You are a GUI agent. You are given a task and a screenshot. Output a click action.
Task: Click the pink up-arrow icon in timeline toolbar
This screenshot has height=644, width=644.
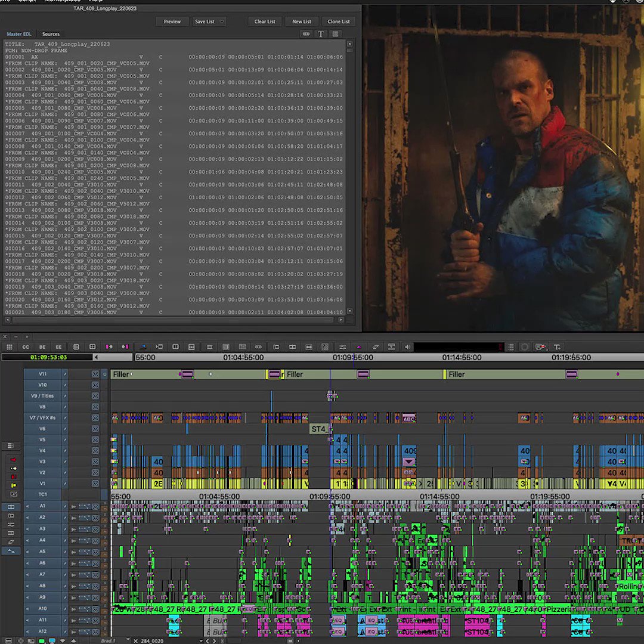coord(359,347)
